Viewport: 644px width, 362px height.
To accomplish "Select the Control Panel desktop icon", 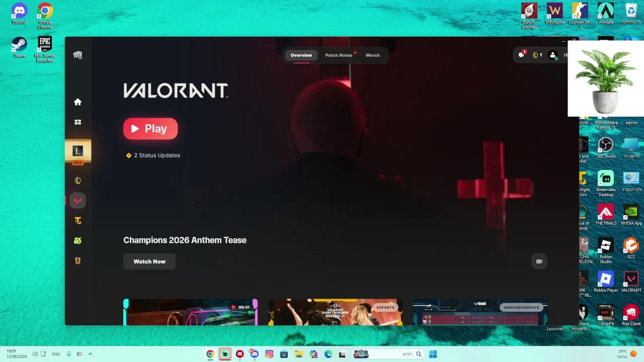I will pyautogui.click(x=631, y=182).
